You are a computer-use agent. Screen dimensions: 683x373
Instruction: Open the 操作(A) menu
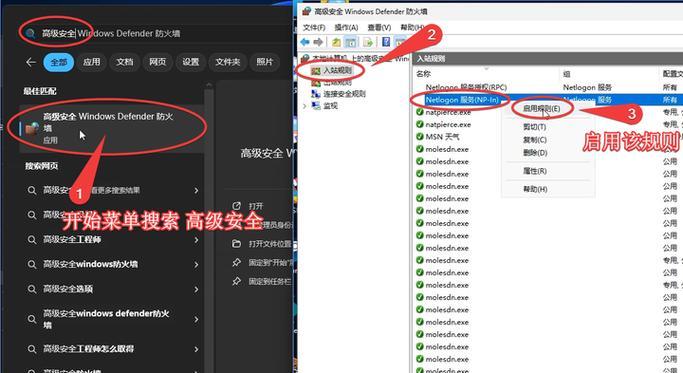coord(346,27)
